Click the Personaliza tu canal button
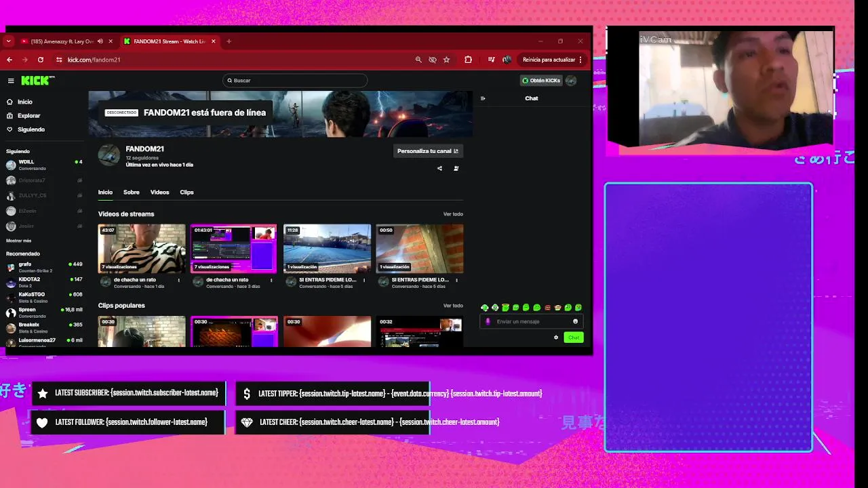 (428, 151)
